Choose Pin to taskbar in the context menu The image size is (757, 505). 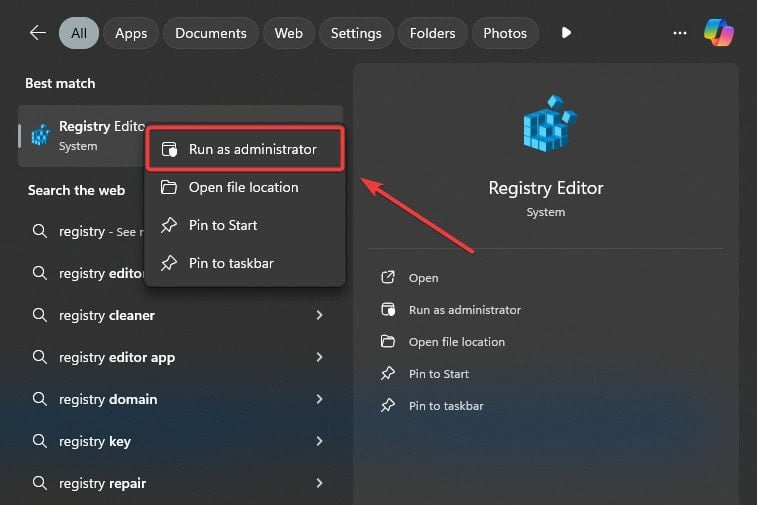245,263
